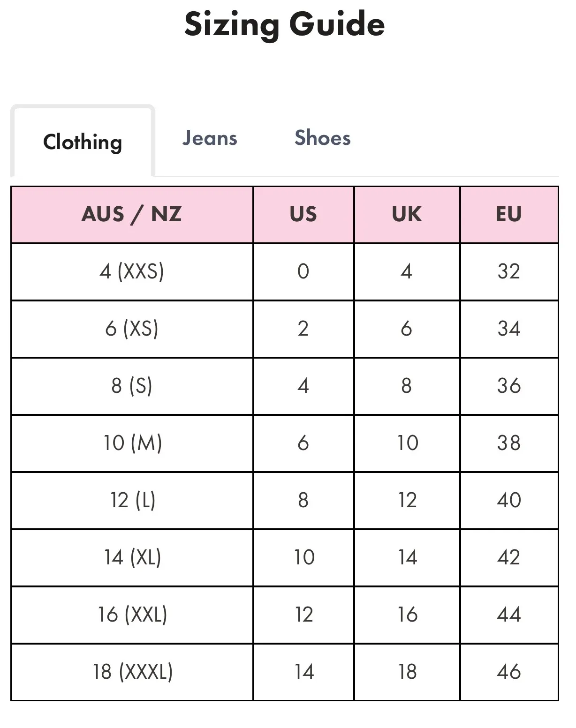The image size is (576, 728).
Task: Click the 6 (XS) size cell
Action: [131, 329]
